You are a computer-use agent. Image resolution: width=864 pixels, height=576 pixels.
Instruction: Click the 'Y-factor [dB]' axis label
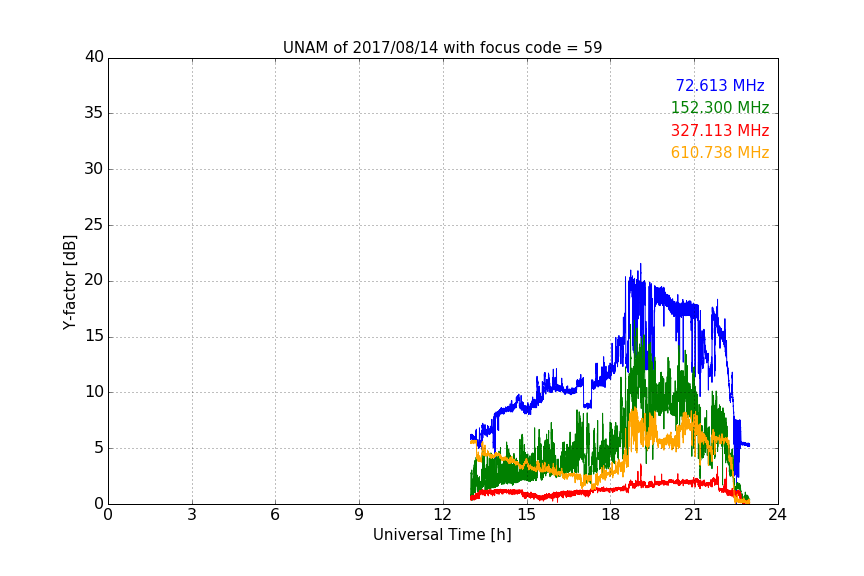coord(69,282)
